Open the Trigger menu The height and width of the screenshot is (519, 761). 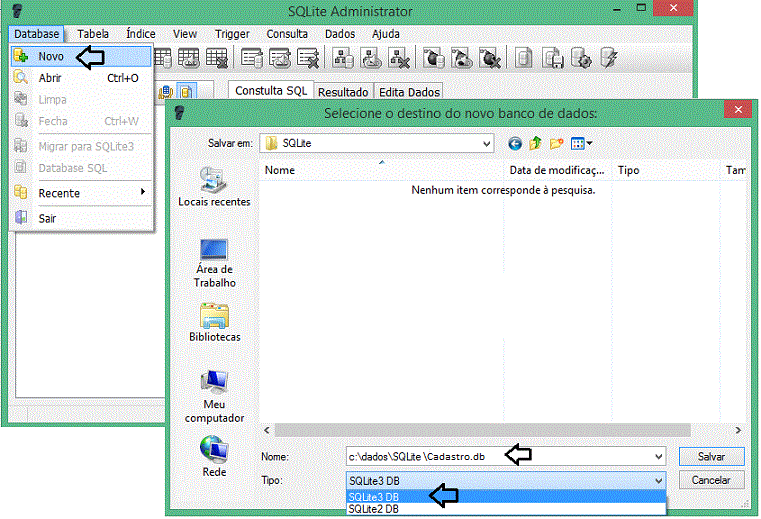click(x=232, y=34)
